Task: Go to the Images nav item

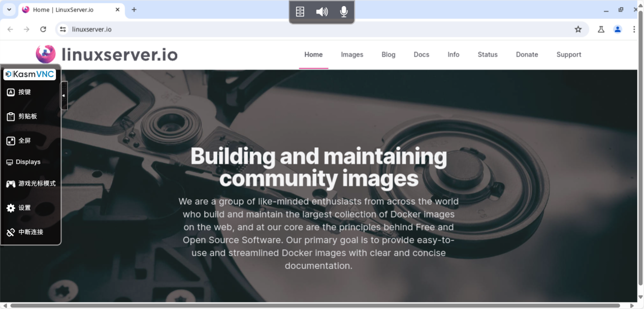Action: tap(352, 54)
